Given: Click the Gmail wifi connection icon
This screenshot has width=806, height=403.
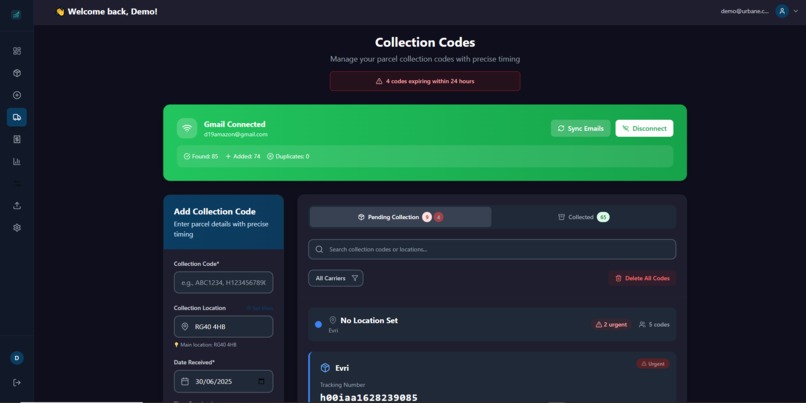Looking at the screenshot, I should click(187, 129).
